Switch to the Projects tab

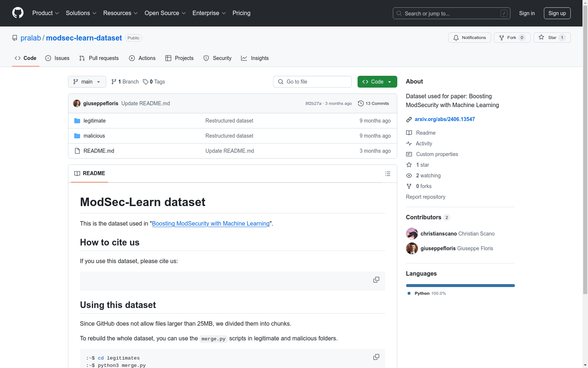[179, 58]
